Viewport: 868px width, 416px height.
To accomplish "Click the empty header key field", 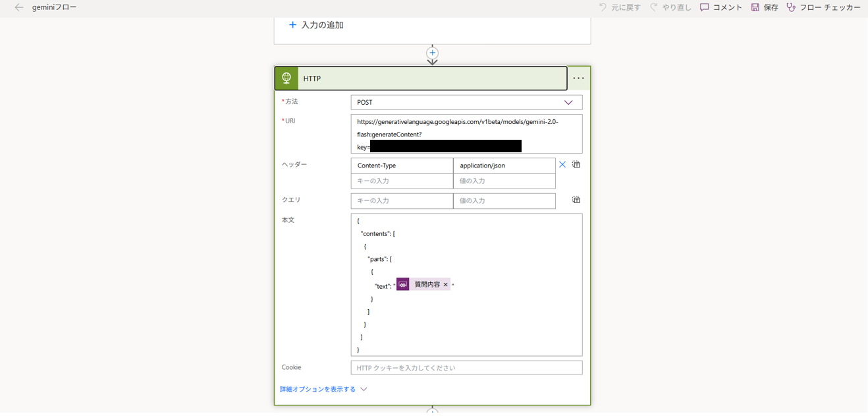I will (402, 181).
